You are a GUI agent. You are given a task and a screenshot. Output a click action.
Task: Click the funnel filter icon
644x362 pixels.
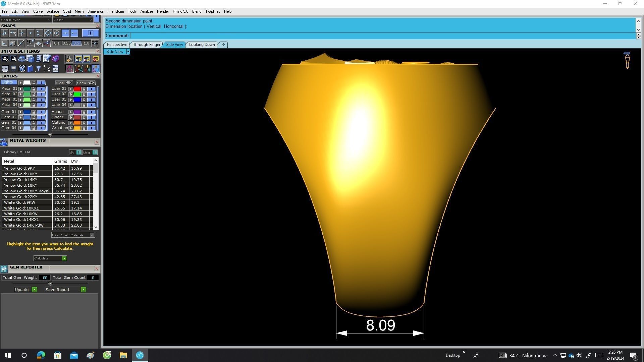tap(38, 69)
